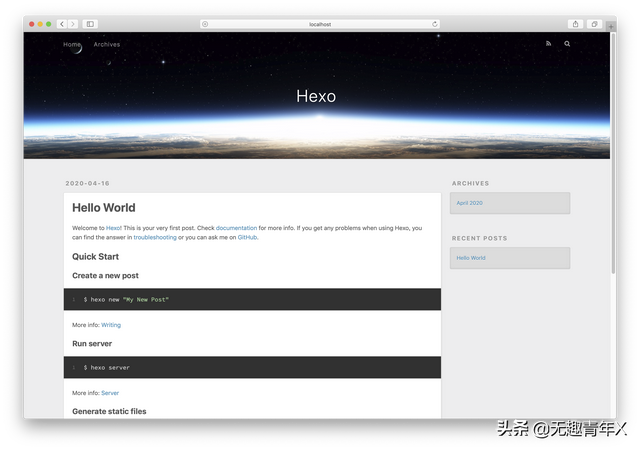Open Hello World under Recent Posts

click(471, 258)
